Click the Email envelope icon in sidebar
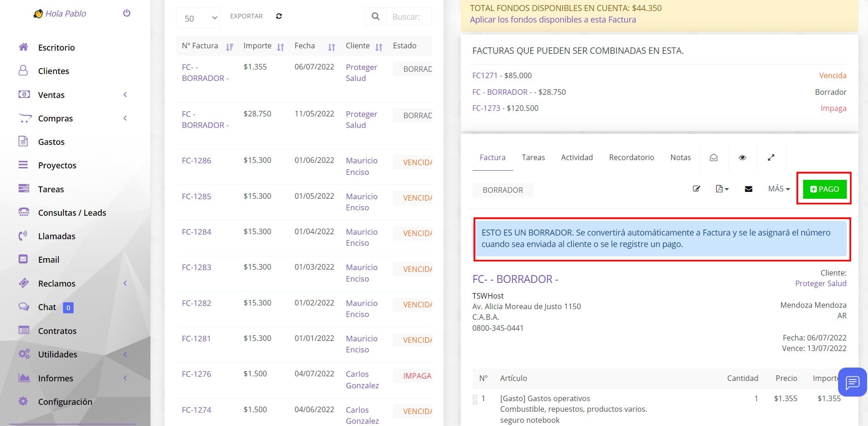 pos(23,259)
